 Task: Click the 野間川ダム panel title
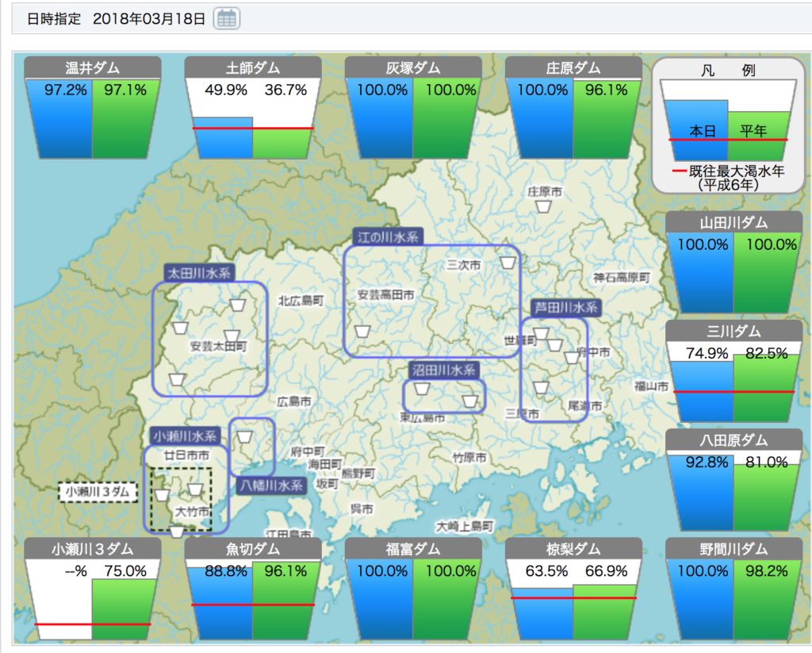(733, 549)
